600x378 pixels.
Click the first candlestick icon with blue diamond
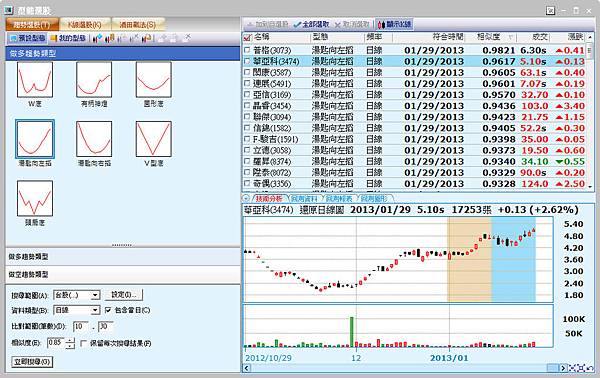pos(97,38)
